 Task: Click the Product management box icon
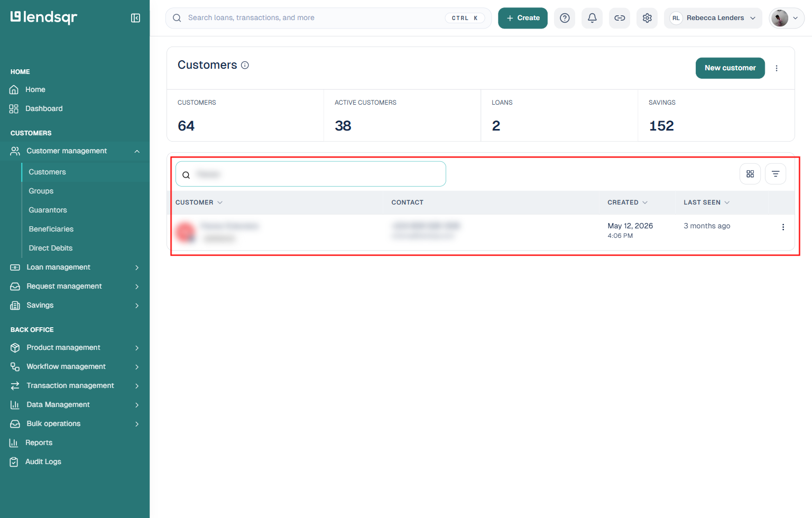[x=15, y=348]
